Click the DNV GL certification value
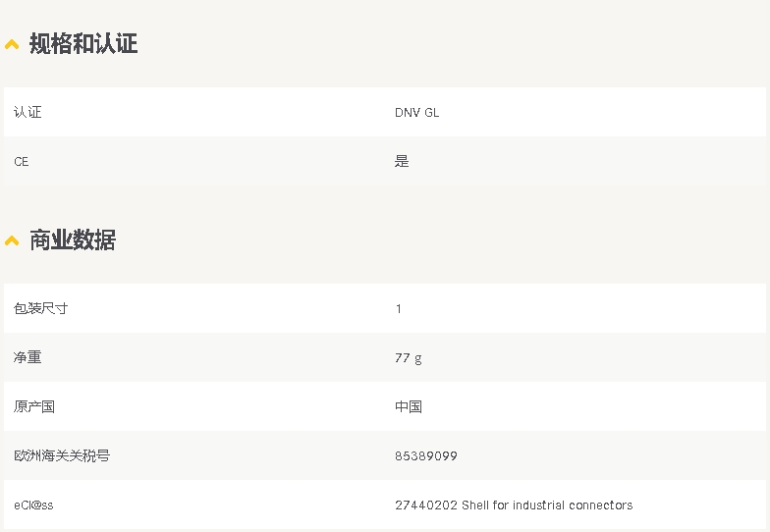Screen dimensions: 770x532 [417, 112]
